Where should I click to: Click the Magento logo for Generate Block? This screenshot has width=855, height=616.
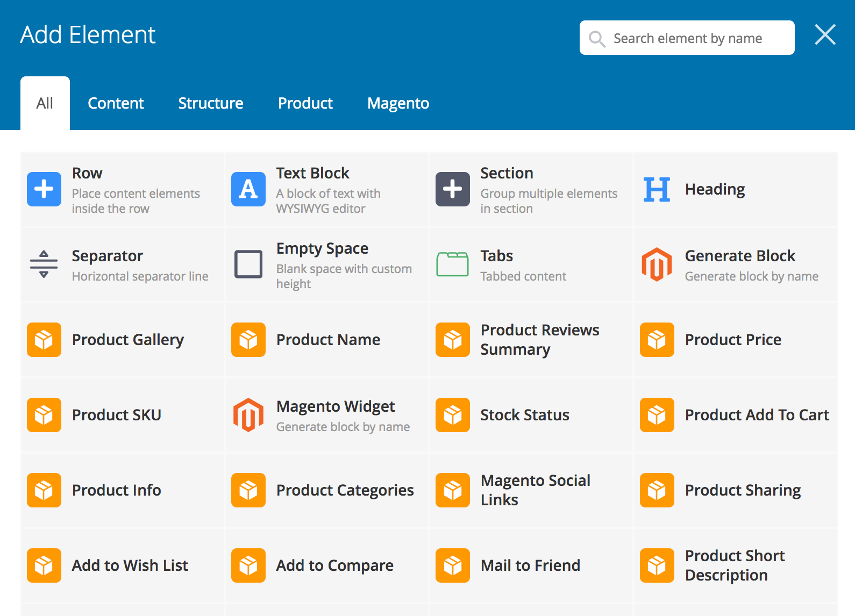pos(657,264)
